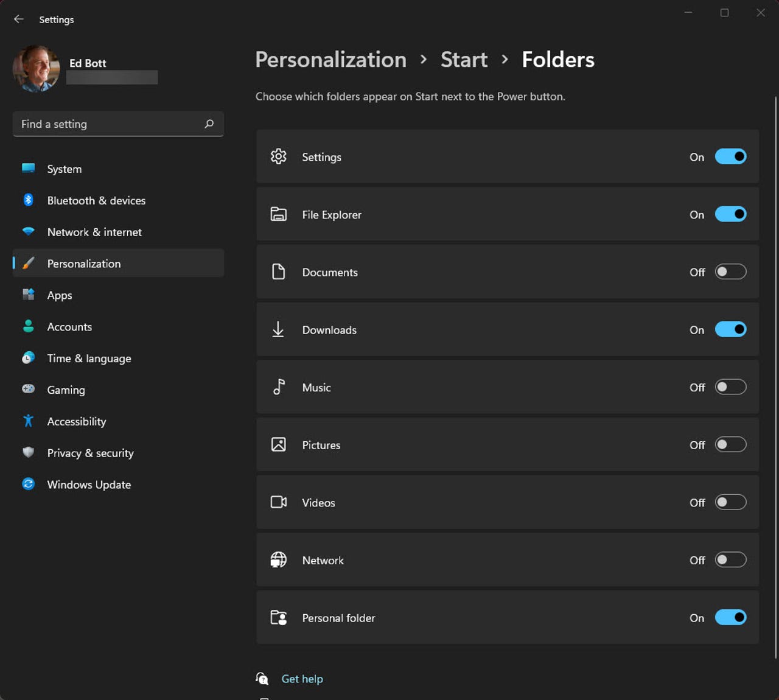Click the Gaming controller icon
779x700 pixels.
[29, 389]
